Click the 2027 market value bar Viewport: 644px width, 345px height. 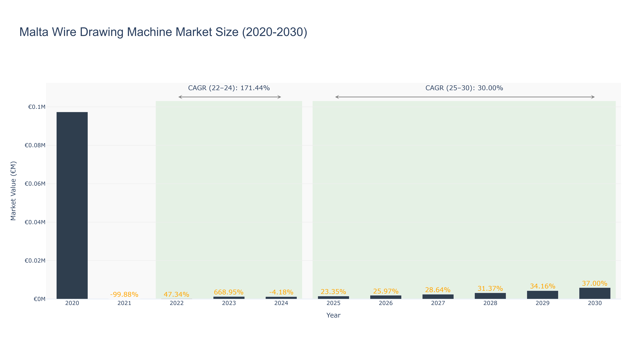coord(438,297)
